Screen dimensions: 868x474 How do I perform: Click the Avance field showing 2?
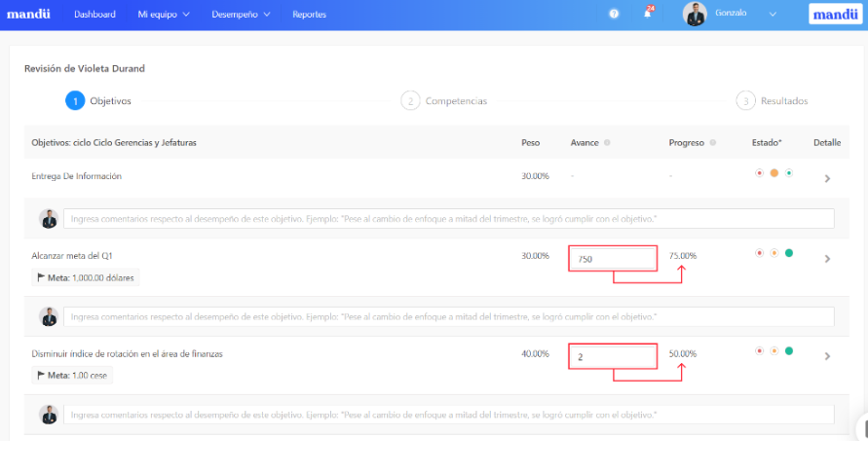pos(613,357)
